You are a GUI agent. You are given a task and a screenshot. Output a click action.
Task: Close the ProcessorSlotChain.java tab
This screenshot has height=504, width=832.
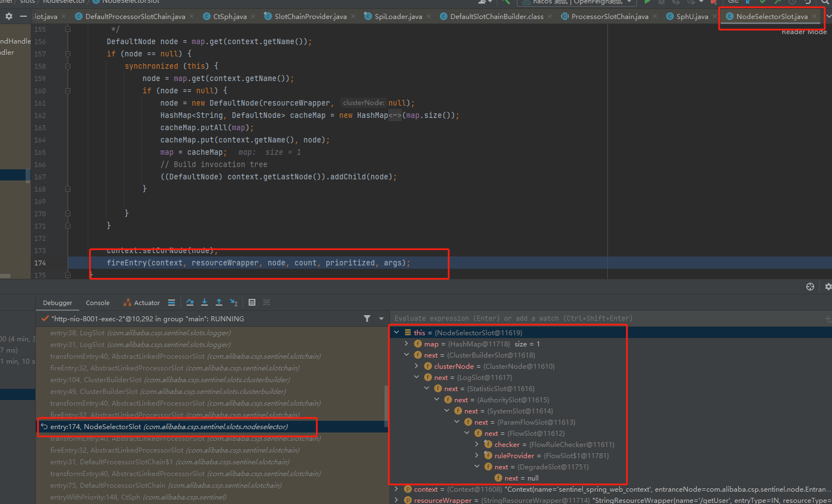pyautogui.click(x=655, y=17)
